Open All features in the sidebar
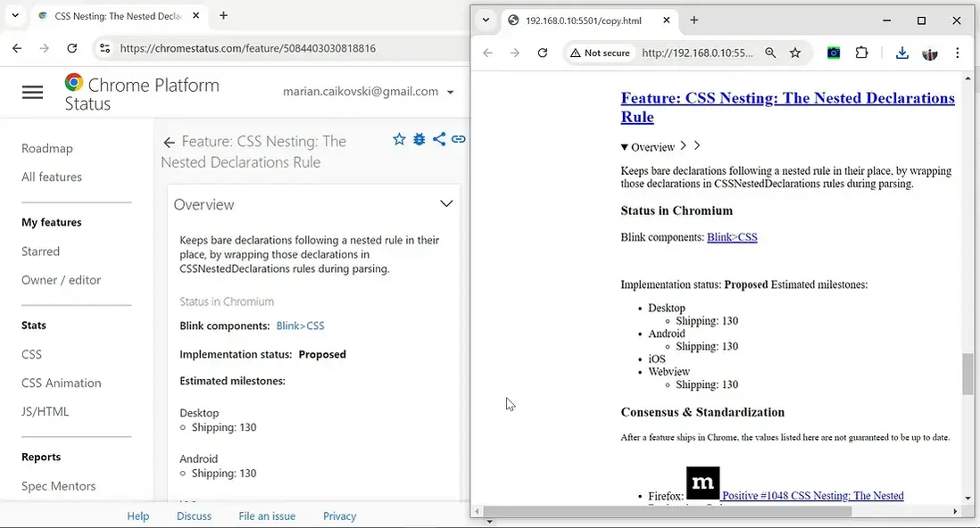 pyautogui.click(x=51, y=177)
